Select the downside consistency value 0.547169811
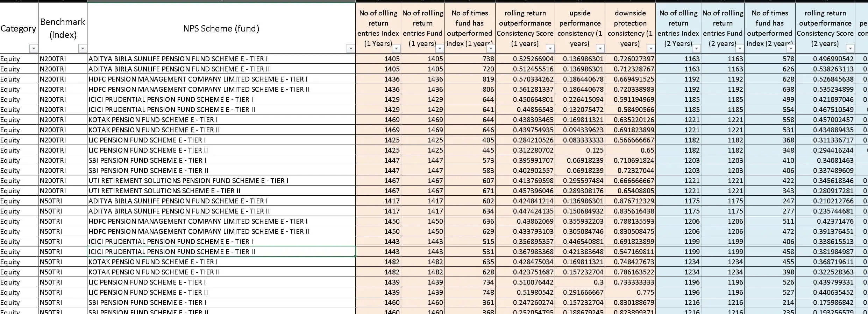The height and width of the screenshot is (314, 868). click(630, 252)
